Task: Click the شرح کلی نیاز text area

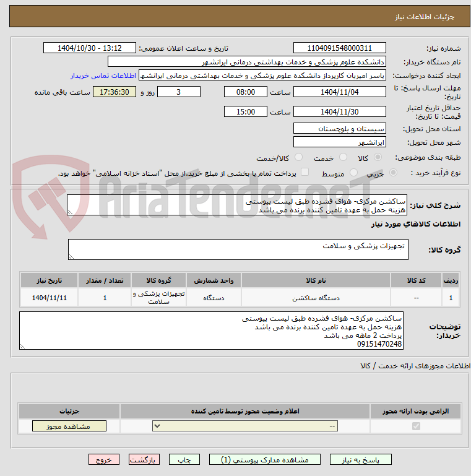Action: click(x=237, y=206)
